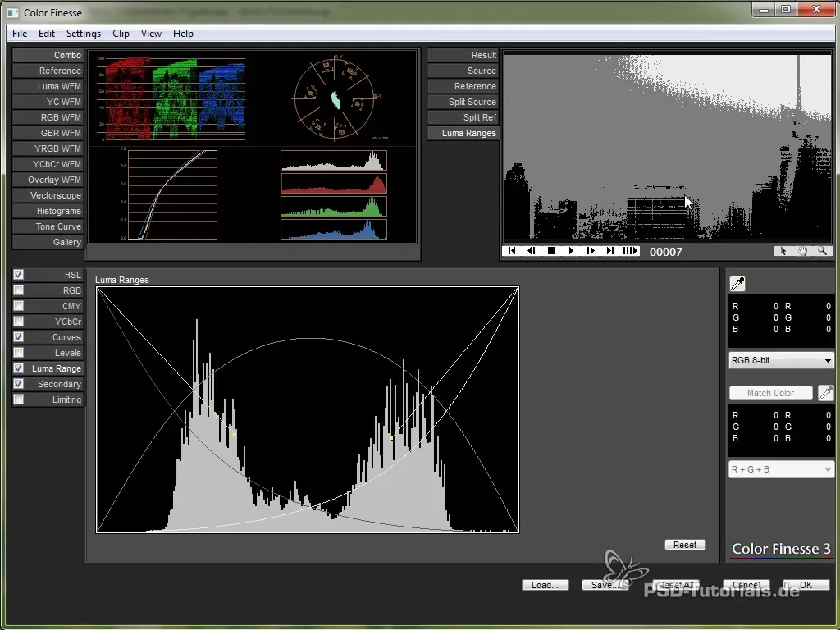The height and width of the screenshot is (630, 840).
Task: Step forward one frame in preview
Action: 591,251
